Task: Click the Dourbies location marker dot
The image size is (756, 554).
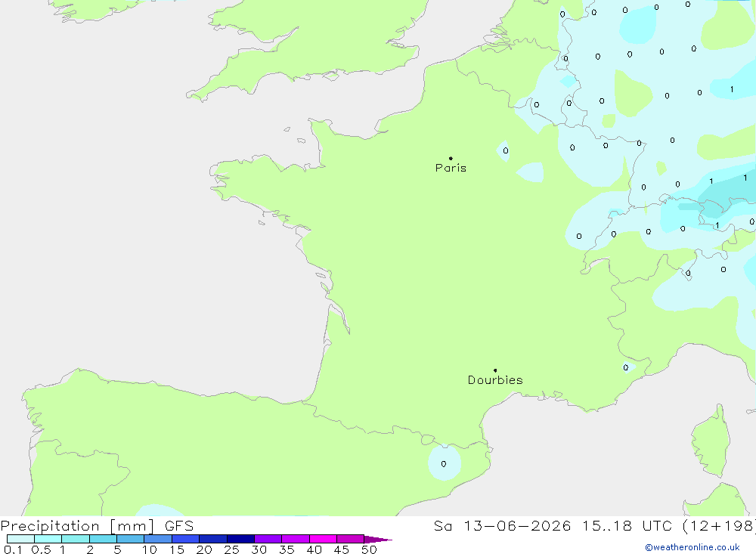Action: pos(495,370)
